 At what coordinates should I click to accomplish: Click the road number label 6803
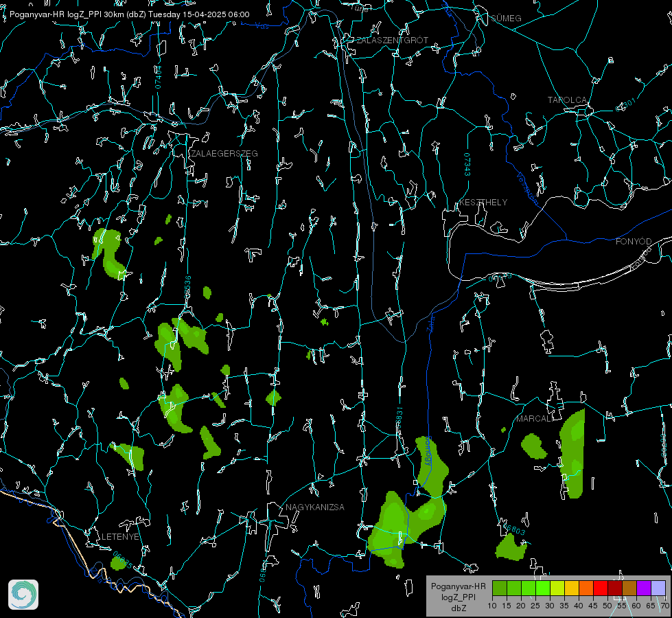pyautogui.click(x=514, y=529)
